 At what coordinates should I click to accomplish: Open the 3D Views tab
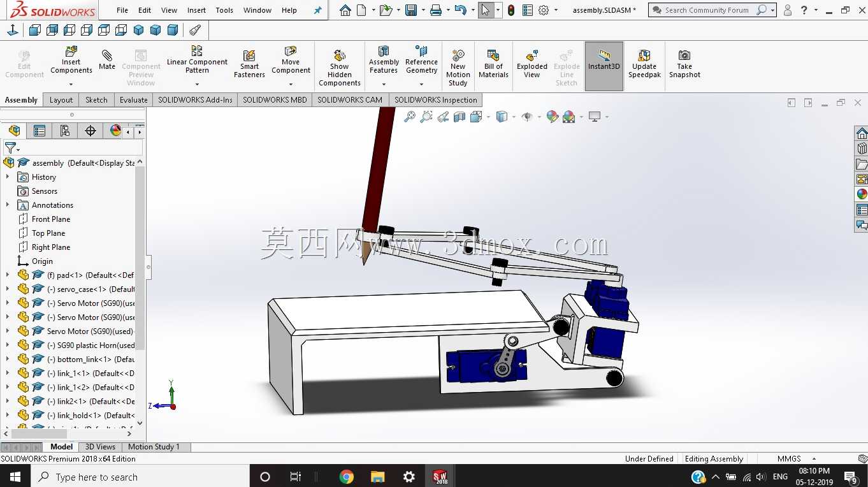pyautogui.click(x=100, y=447)
